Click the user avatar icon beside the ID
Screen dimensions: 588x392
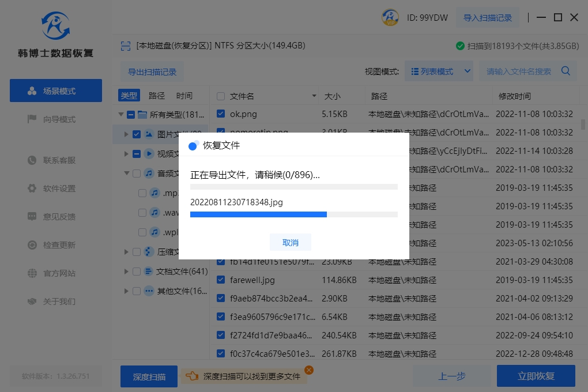(390, 18)
